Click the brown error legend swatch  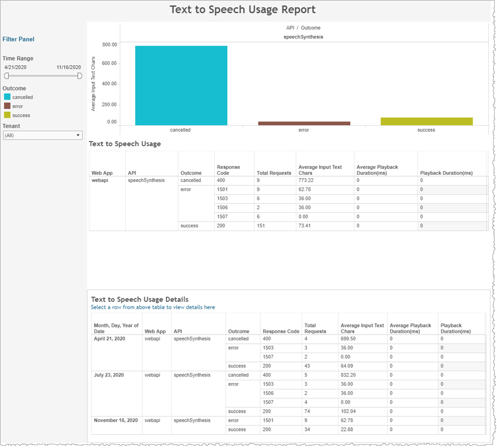[7, 106]
